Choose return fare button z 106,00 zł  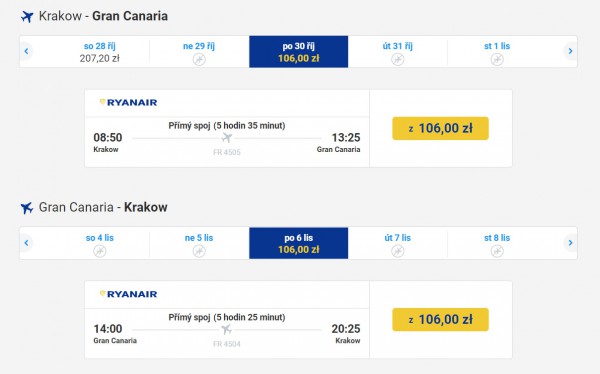point(440,319)
